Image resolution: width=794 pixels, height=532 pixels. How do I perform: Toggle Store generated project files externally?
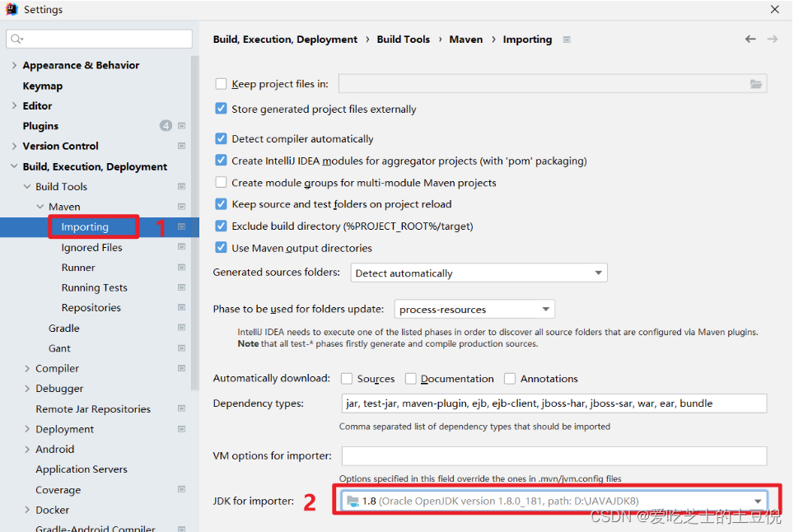pyautogui.click(x=221, y=109)
